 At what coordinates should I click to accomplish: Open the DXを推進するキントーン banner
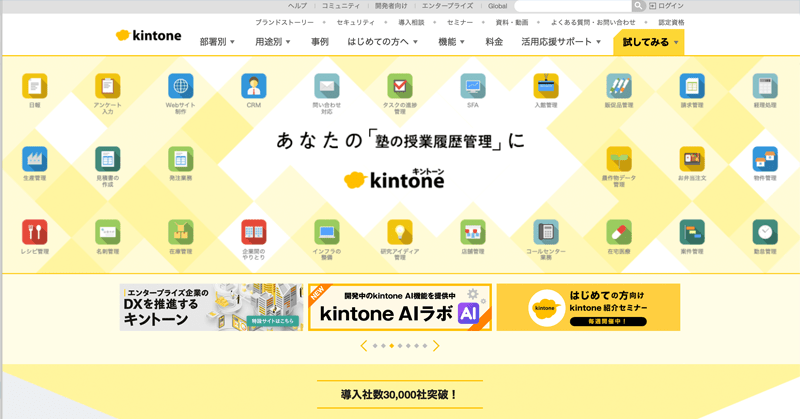[211, 307]
